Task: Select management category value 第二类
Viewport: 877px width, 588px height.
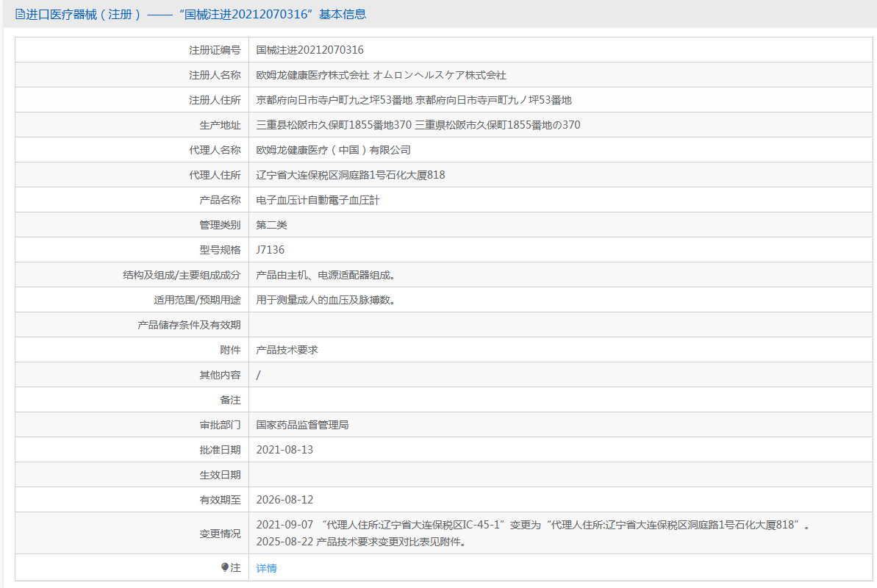Action: coord(271,225)
